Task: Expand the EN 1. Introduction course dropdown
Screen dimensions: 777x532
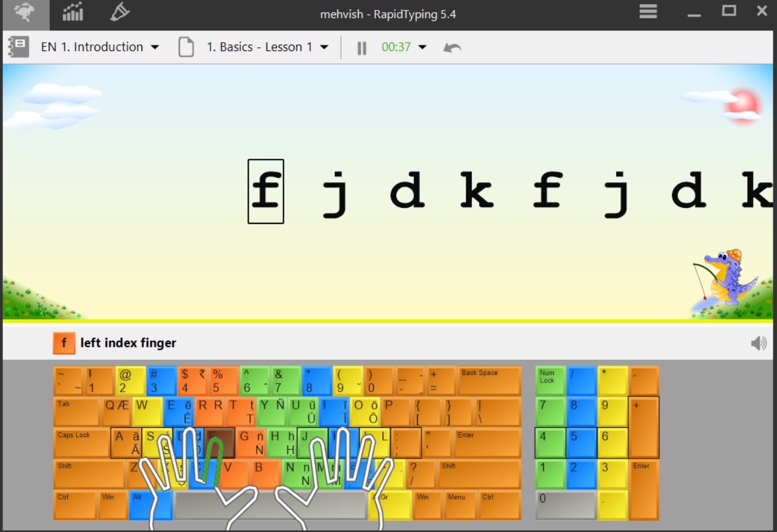Action: point(155,47)
